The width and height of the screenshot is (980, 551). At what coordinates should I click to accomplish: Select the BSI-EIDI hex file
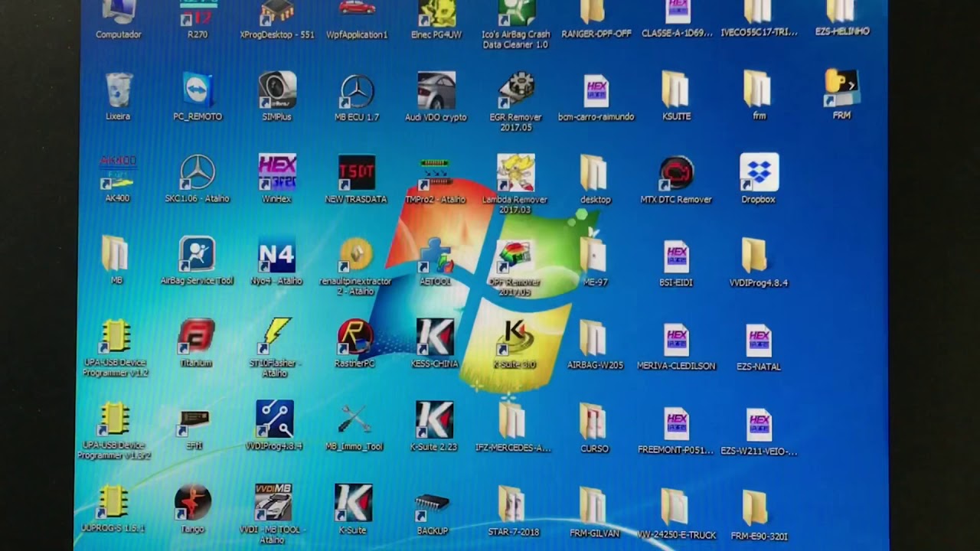coord(676,264)
